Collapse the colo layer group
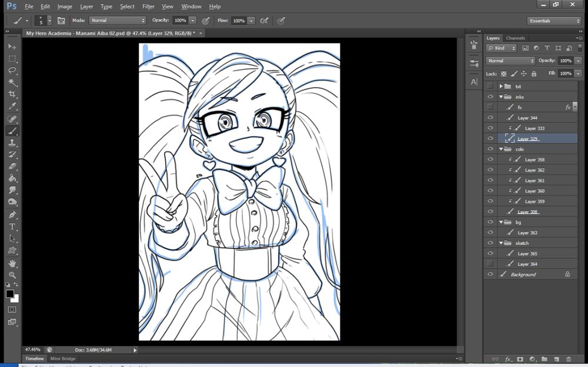 click(x=500, y=149)
